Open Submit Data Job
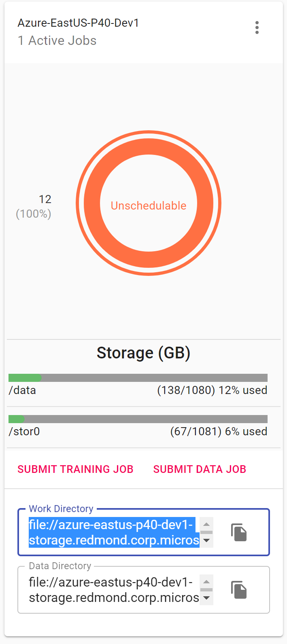 click(x=200, y=469)
